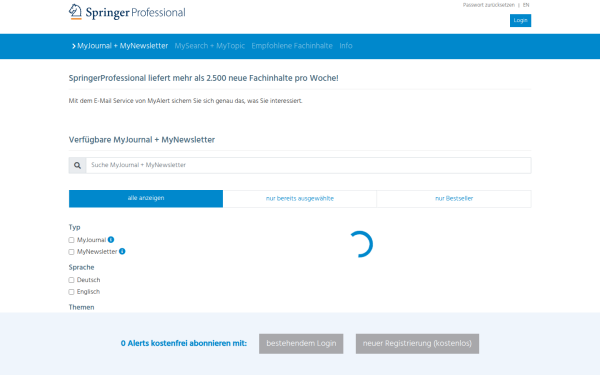Enable the Deutsch language filter

[x=71, y=280]
